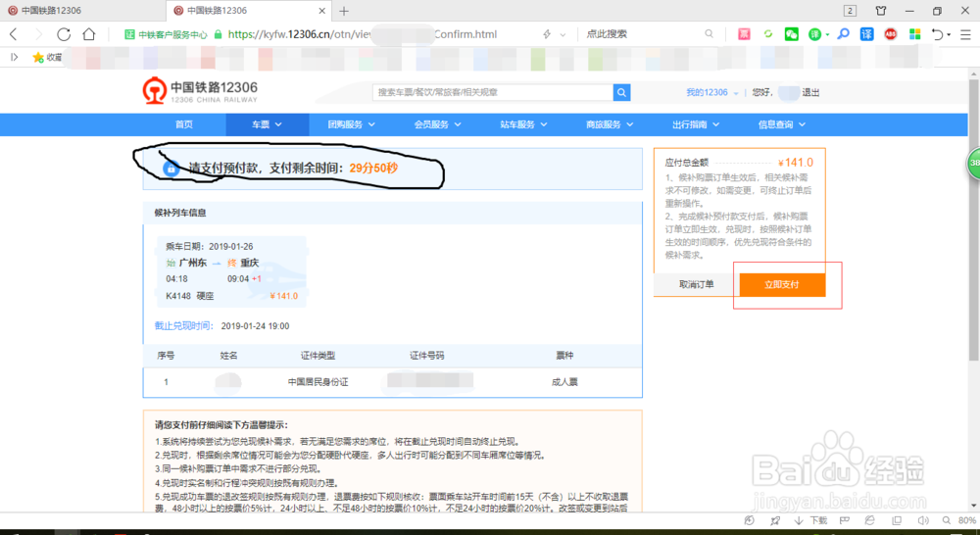Click the orange 立即支付 button
980x535 pixels.
pos(782,284)
